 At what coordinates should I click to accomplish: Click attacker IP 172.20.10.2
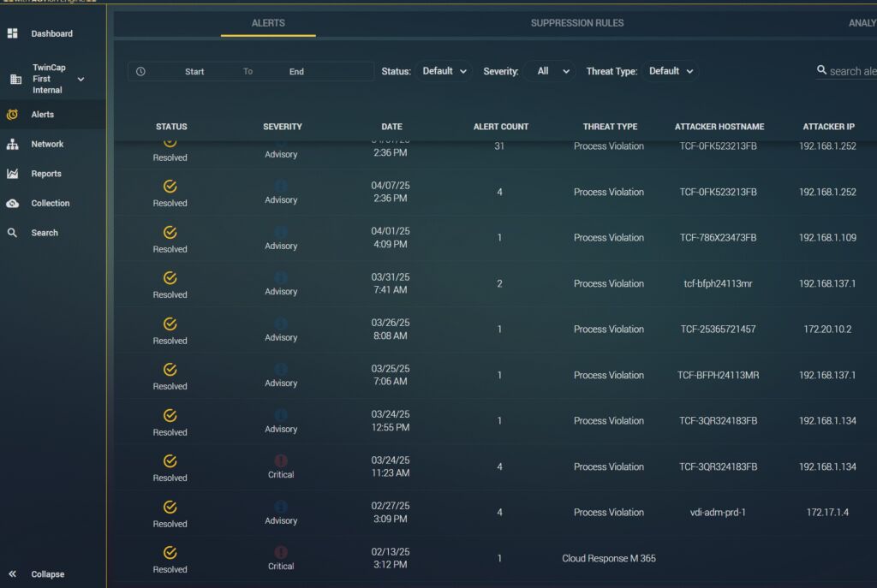coord(828,330)
